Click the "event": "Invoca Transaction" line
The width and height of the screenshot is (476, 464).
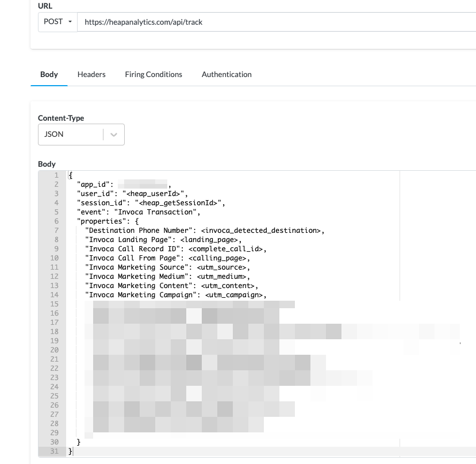point(139,212)
